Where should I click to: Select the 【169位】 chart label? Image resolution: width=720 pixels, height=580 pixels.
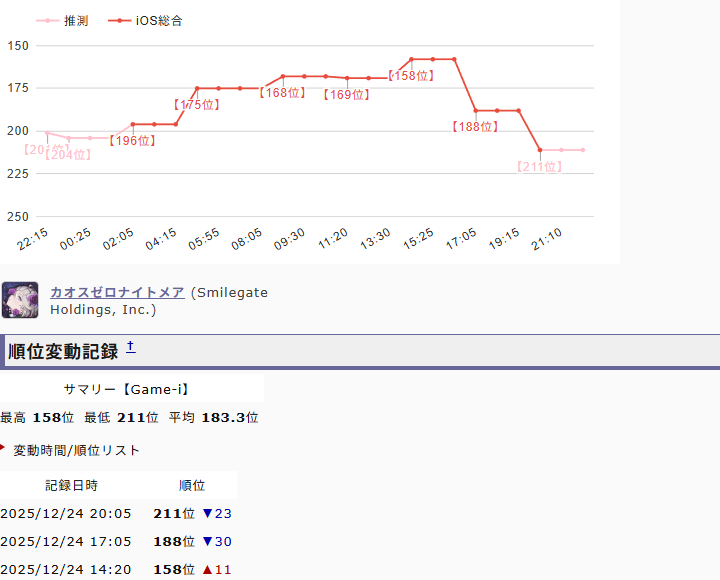click(x=346, y=95)
